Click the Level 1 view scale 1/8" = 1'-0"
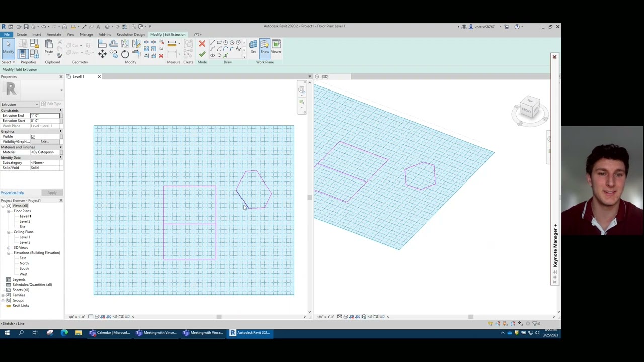 (76, 317)
